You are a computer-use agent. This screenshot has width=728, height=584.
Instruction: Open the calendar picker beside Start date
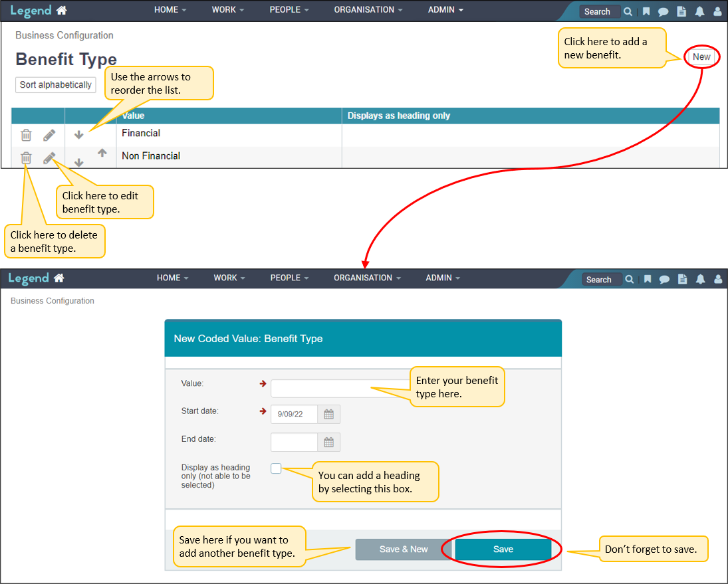pyautogui.click(x=328, y=414)
